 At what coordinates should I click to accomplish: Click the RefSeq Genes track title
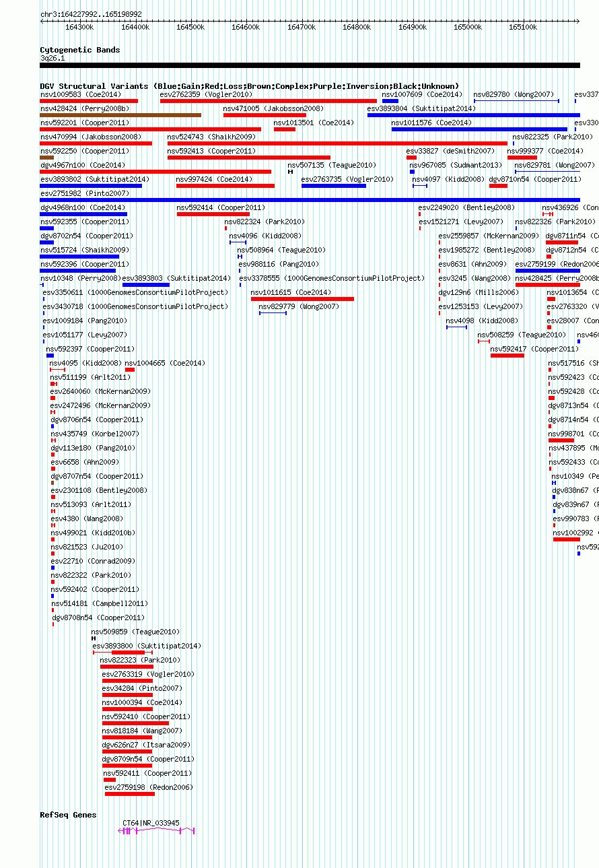[x=68, y=815]
